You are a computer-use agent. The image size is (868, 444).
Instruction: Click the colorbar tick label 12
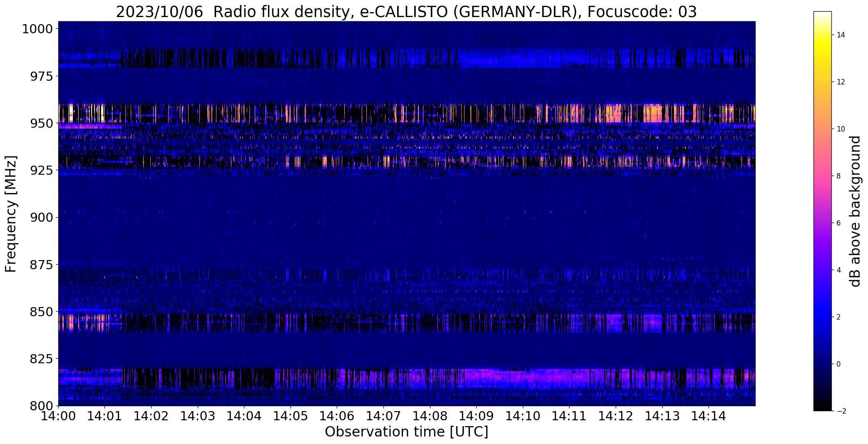(x=841, y=82)
